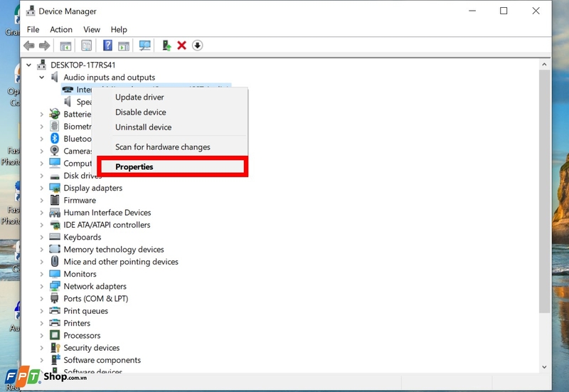Screen dimensions: 569x392
Task: Click the Update device driver toolbar icon
Action: click(x=166, y=46)
